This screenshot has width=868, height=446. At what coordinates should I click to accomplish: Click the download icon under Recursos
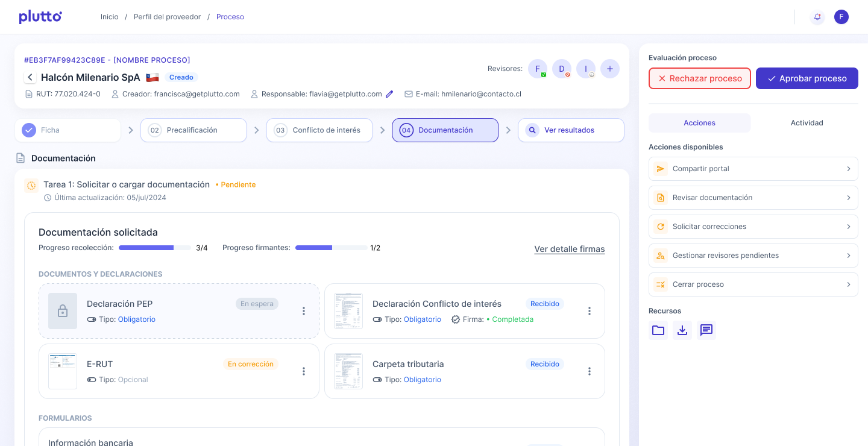[682, 330]
